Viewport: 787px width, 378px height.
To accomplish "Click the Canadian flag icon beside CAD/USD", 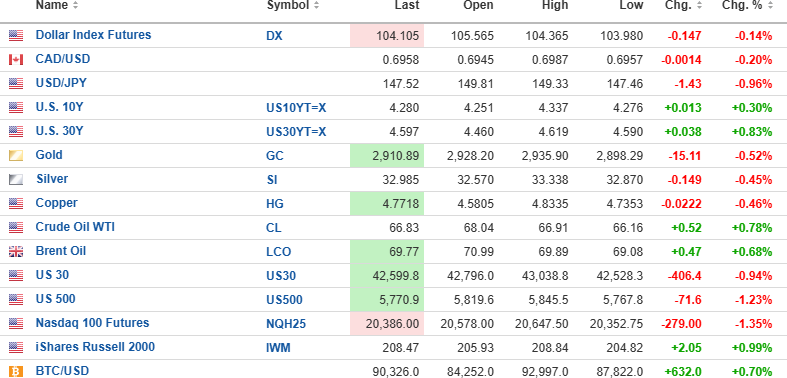I will (x=16, y=60).
